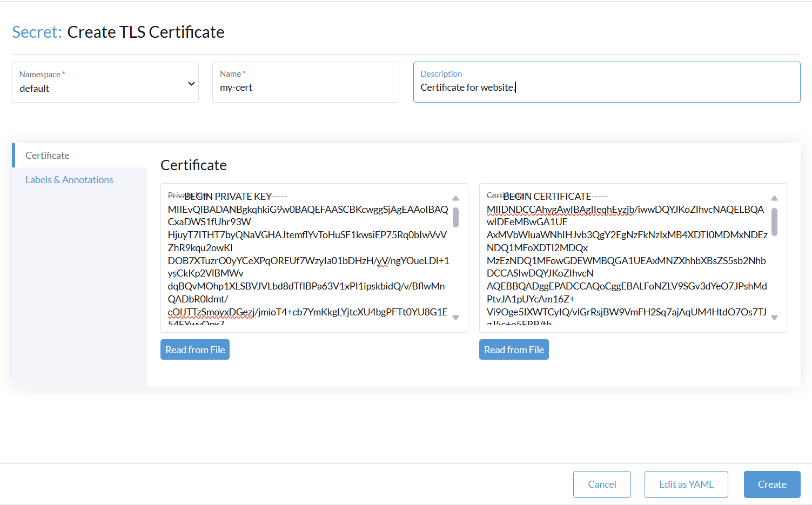Click the Private Key scroll-down arrow

455,318
